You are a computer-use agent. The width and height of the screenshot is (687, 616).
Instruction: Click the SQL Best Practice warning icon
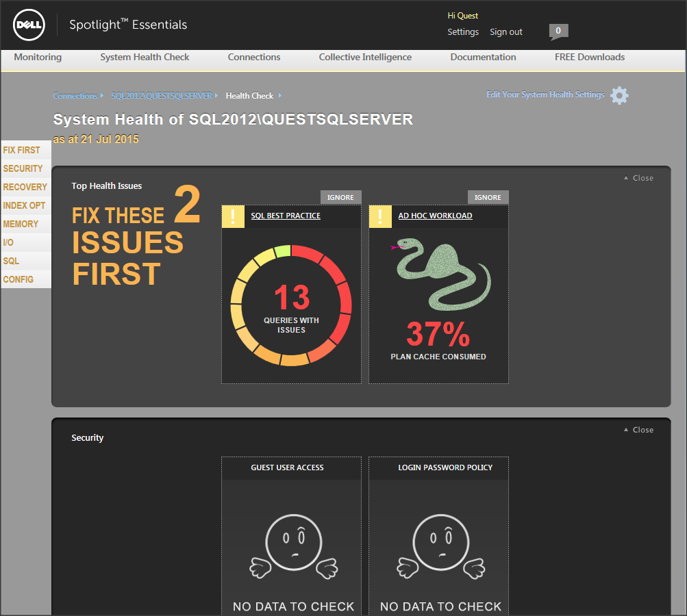[x=233, y=216]
